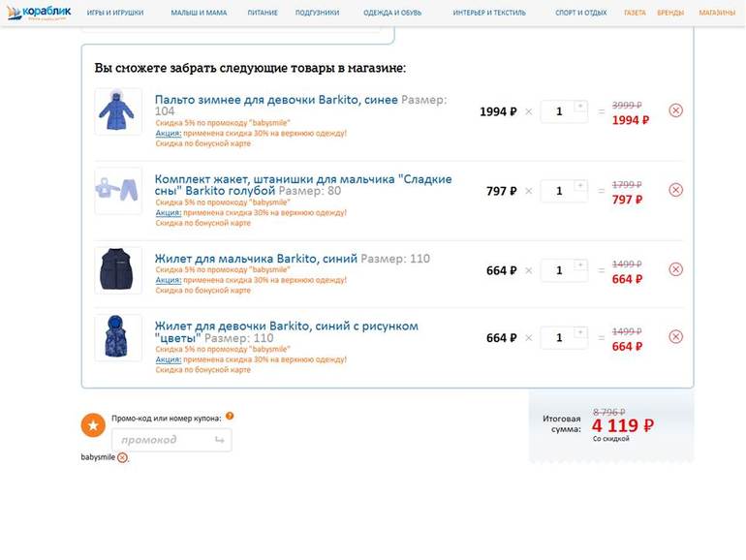Increase quantity of the Сладкие сны set
The width and height of the screenshot is (746, 560).
pos(580,184)
